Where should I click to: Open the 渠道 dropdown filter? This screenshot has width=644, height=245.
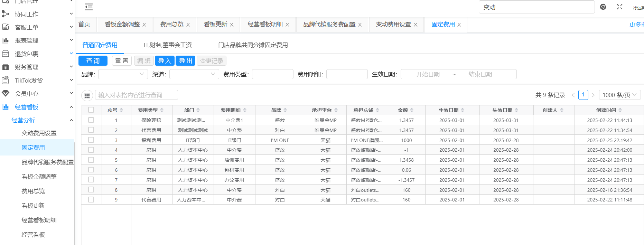(x=194, y=74)
